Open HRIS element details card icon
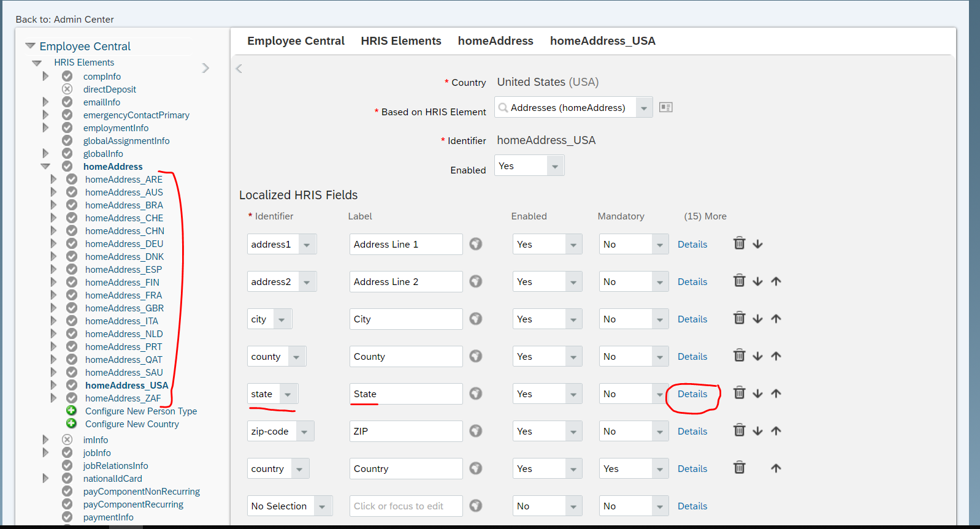Image resolution: width=980 pixels, height=529 pixels. click(x=666, y=107)
